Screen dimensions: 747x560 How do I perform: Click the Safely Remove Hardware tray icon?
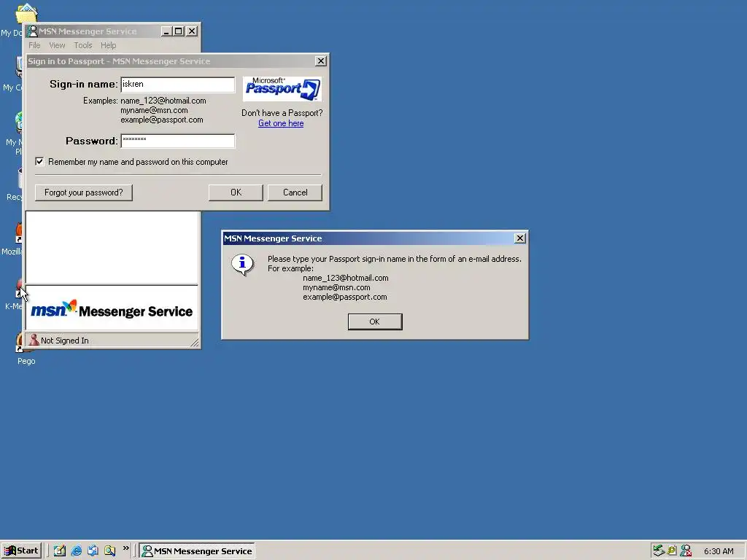[659, 551]
